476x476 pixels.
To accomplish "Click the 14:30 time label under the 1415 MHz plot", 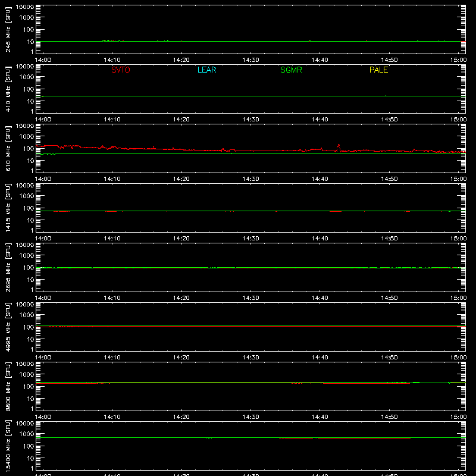I will point(250,239).
